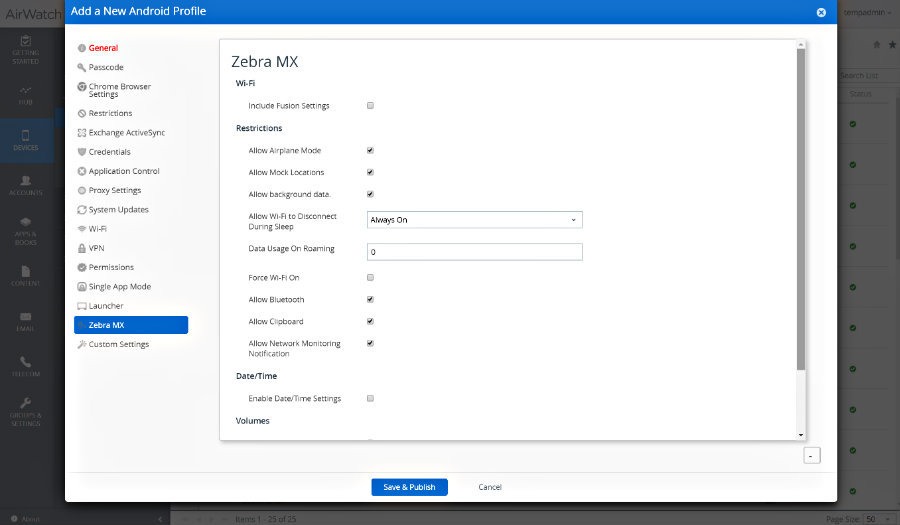Open Allow Wi-Fi to Disconnect dropdown
The height and width of the screenshot is (525, 900).
click(474, 220)
